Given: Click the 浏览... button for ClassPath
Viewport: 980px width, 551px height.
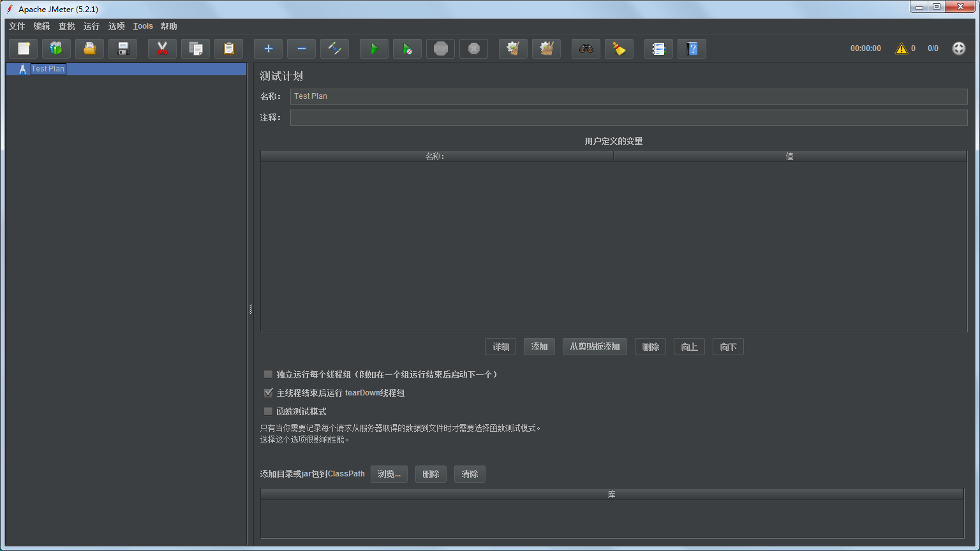Looking at the screenshot, I should (x=389, y=474).
